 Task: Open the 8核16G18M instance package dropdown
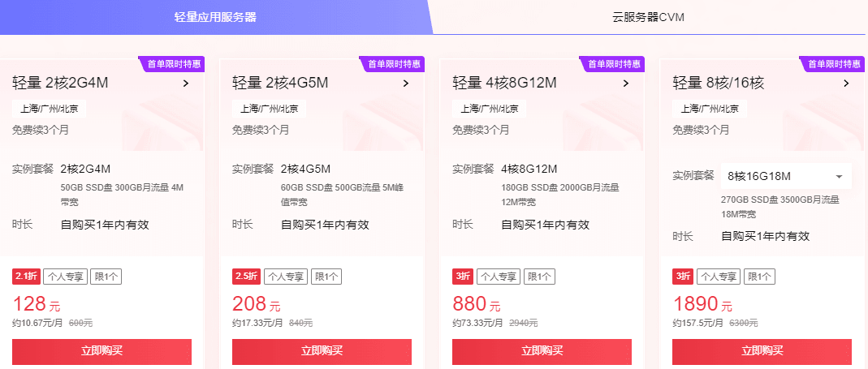[x=785, y=176]
